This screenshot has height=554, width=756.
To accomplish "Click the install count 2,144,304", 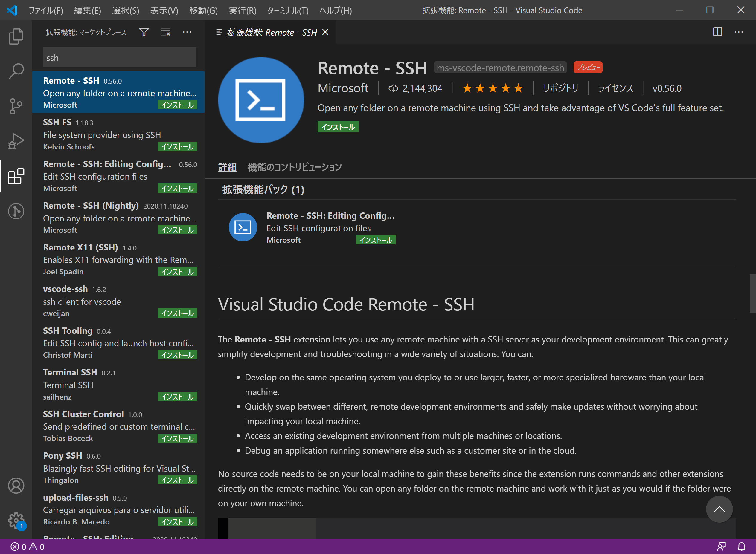I will 415,88.
